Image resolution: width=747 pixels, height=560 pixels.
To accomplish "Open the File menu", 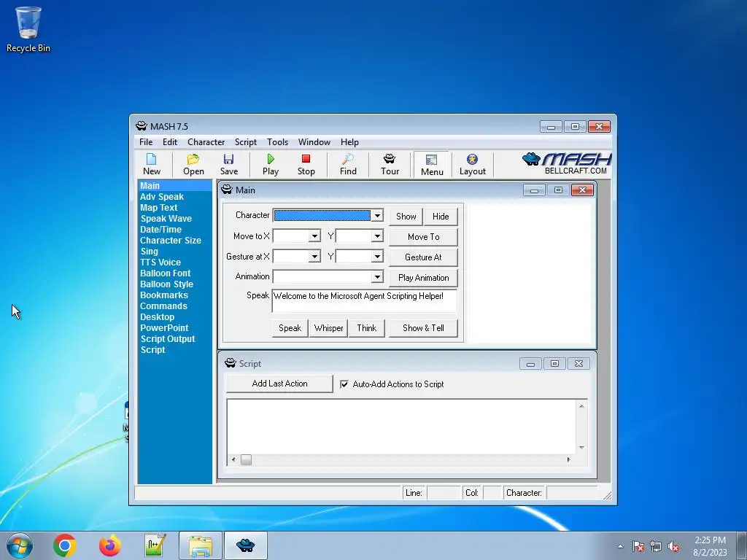I will point(146,142).
